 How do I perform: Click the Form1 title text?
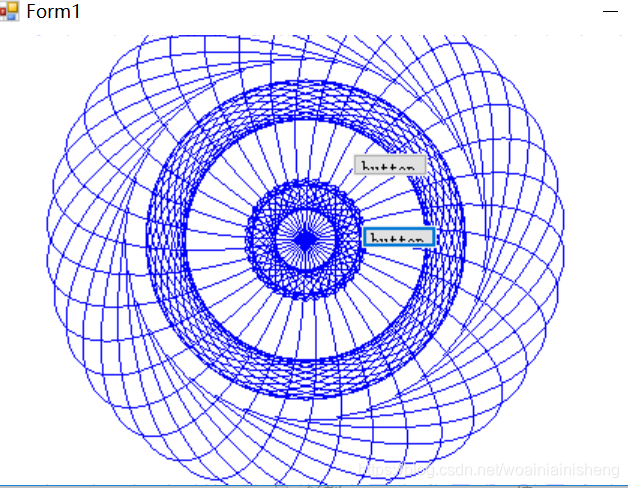pyautogui.click(x=53, y=11)
